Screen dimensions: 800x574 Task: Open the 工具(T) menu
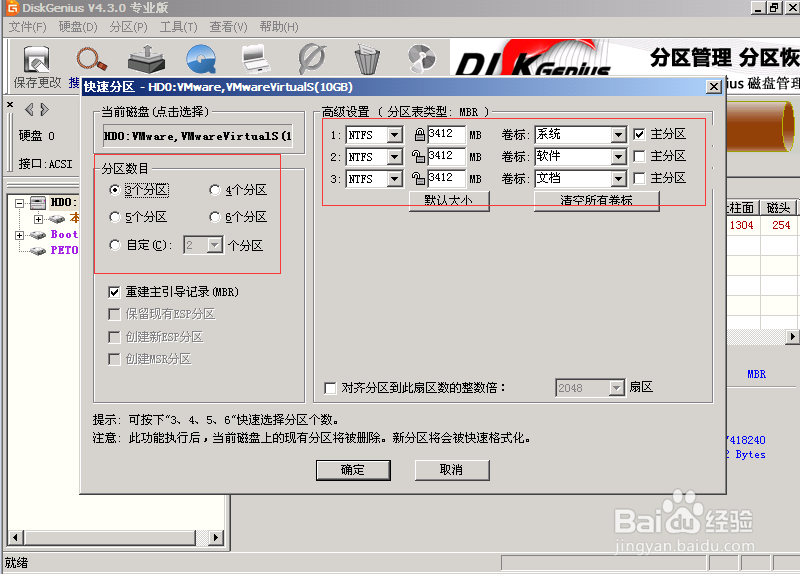pyautogui.click(x=178, y=27)
